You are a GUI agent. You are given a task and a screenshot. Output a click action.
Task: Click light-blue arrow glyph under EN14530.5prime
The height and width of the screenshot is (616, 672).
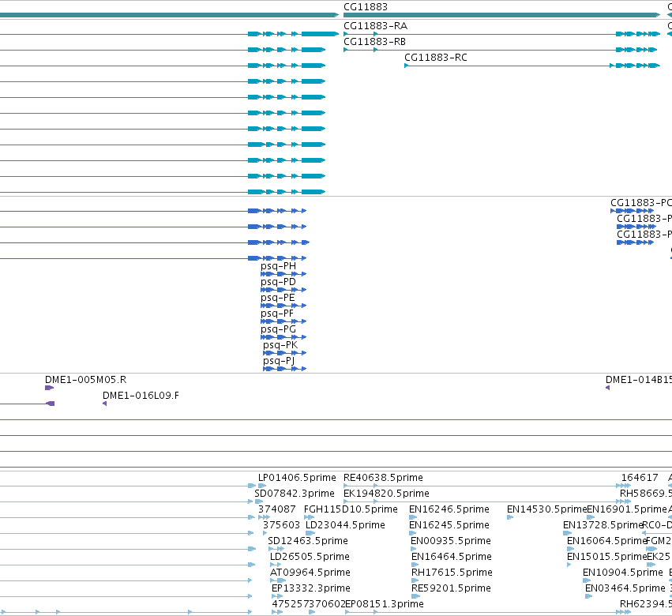pos(510,517)
